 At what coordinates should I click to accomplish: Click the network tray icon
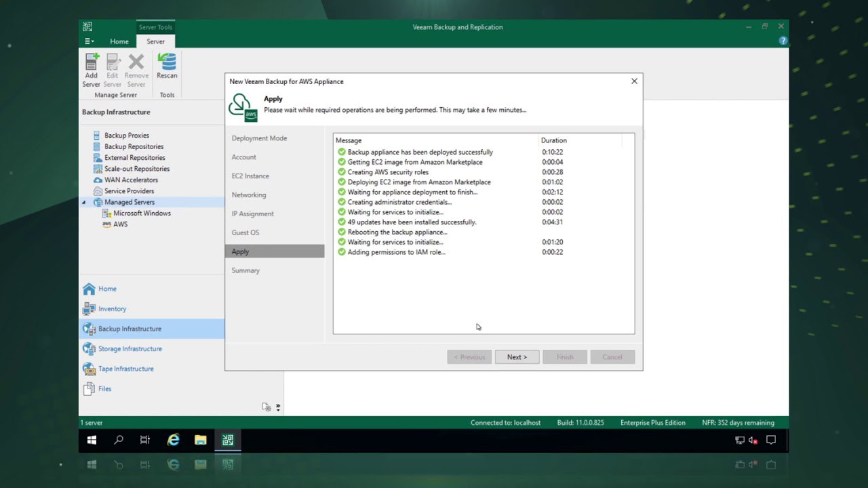pyautogui.click(x=740, y=441)
